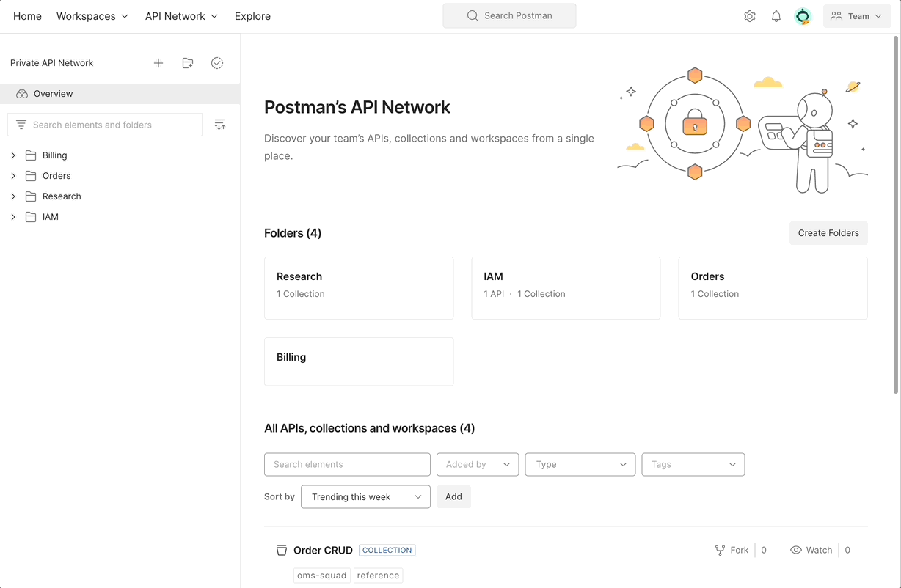
Task: Select the create folder icon in sidebar
Action: [x=188, y=63]
